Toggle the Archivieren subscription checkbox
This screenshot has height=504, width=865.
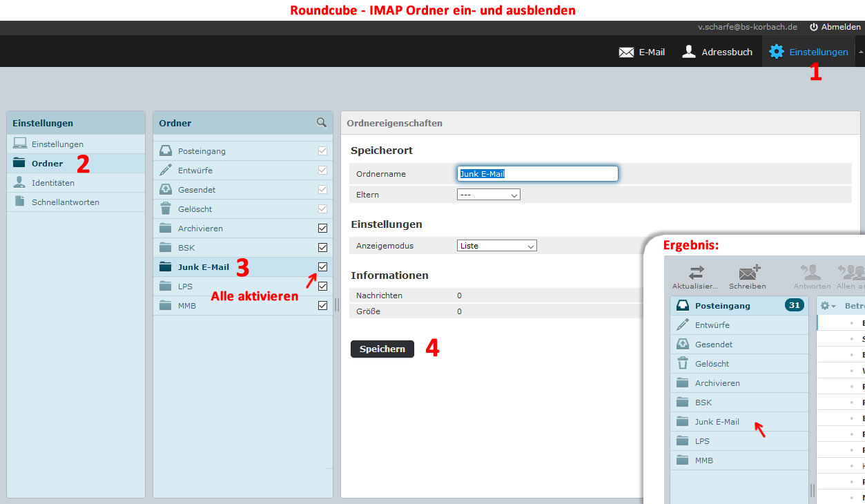tap(322, 229)
